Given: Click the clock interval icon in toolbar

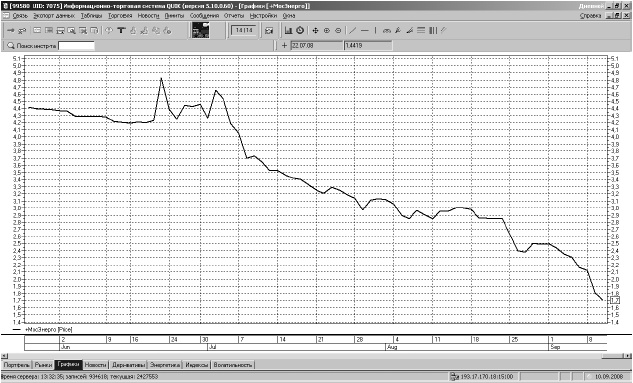Looking at the screenshot, I should pos(300,30).
